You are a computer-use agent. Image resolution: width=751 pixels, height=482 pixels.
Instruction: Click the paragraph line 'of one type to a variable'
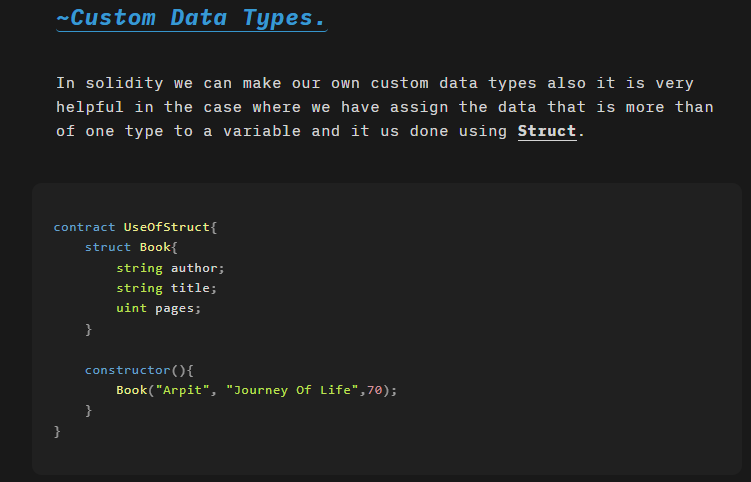point(320,131)
